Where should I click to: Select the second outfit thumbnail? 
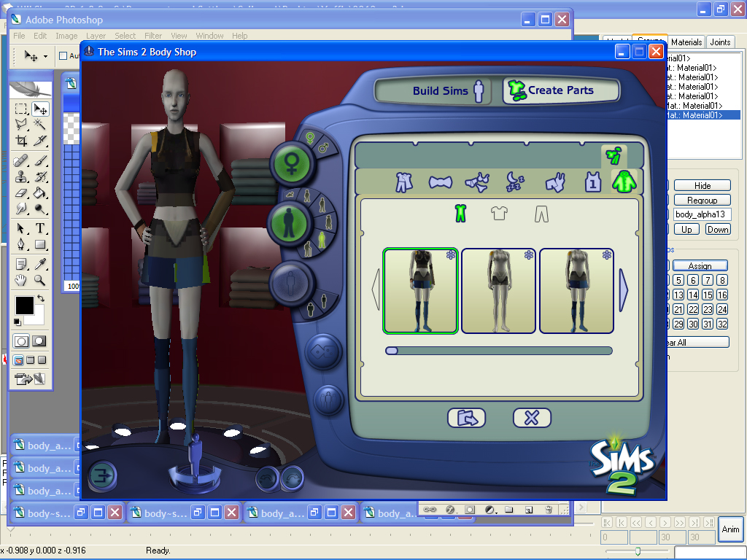pos(498,290)
